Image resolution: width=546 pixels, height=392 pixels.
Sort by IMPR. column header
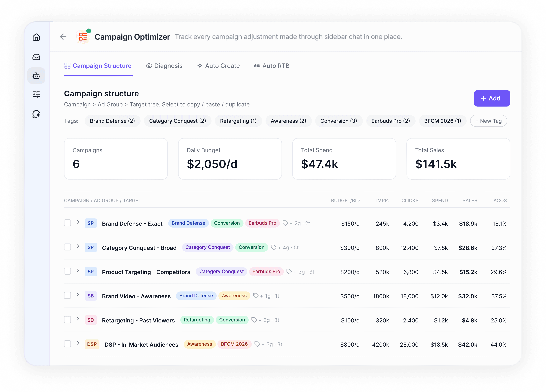click(383, 201)
